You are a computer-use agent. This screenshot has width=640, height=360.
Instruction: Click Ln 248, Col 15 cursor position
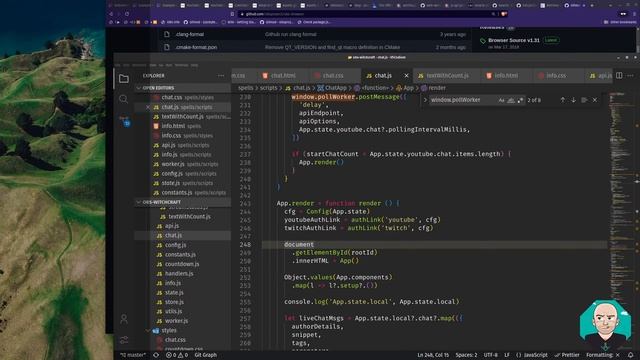433,355
